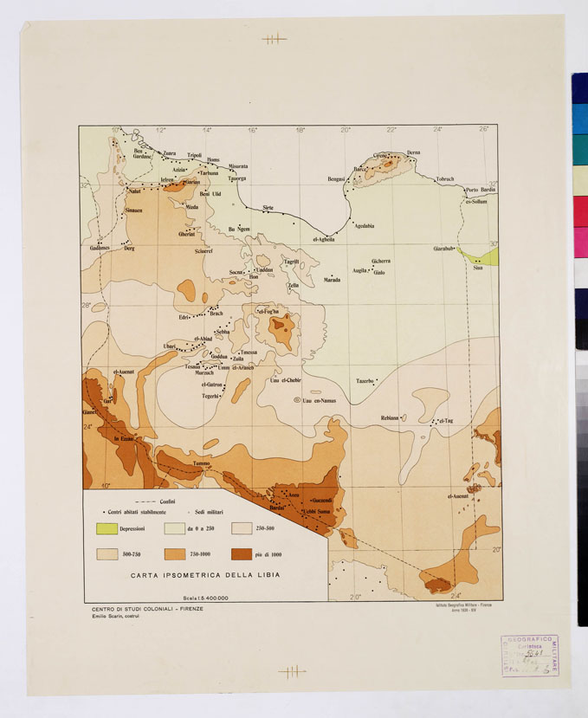Click the Sirte town label
This screenshot has width=588, height=718.
pyautogui.click(x=268, y=208)
